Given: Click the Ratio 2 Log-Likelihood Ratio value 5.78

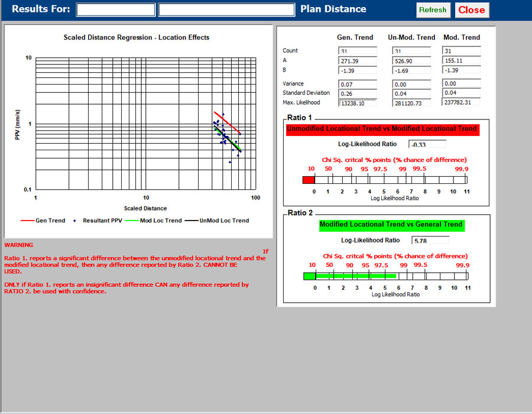Looking at the screenshot, I should click(430, 240).
